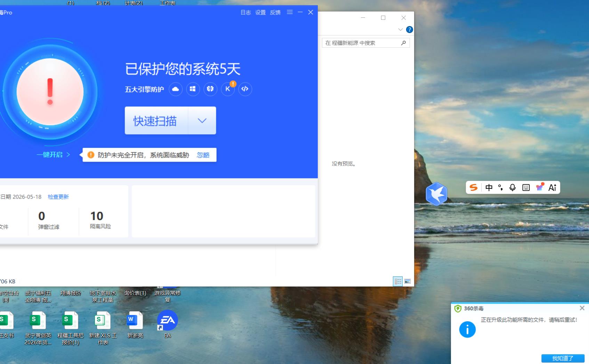
Task: Click the red exclamation status circle
Action: 50,92
